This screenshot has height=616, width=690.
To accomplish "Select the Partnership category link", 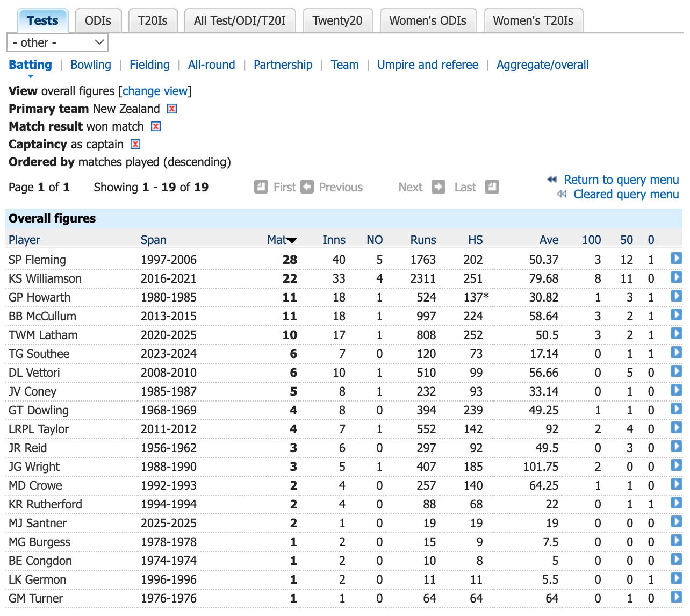I will [283, 65].
